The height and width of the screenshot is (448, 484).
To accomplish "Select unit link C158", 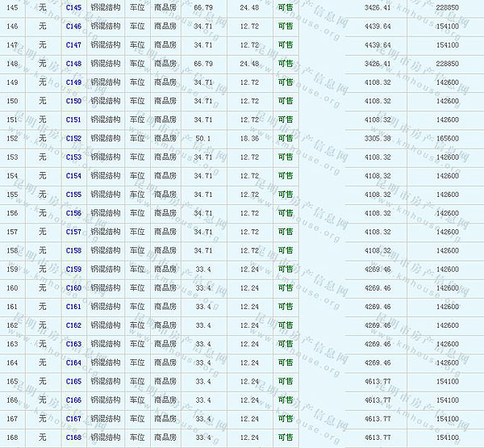I will tap(73, 251).
